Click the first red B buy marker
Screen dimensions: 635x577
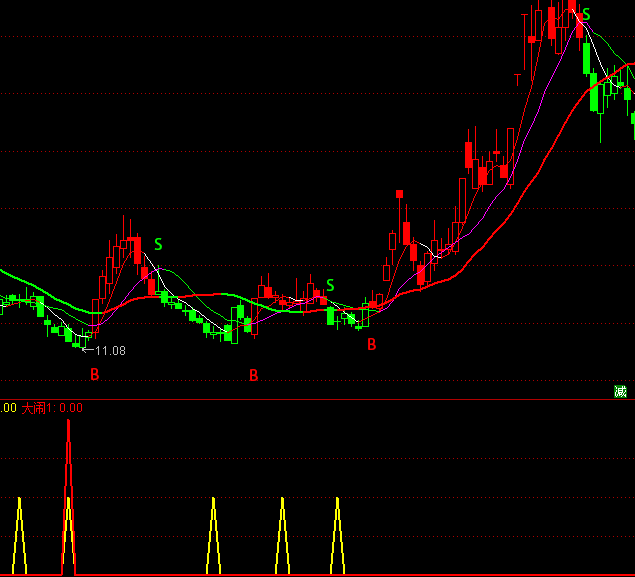coord(95,375)
